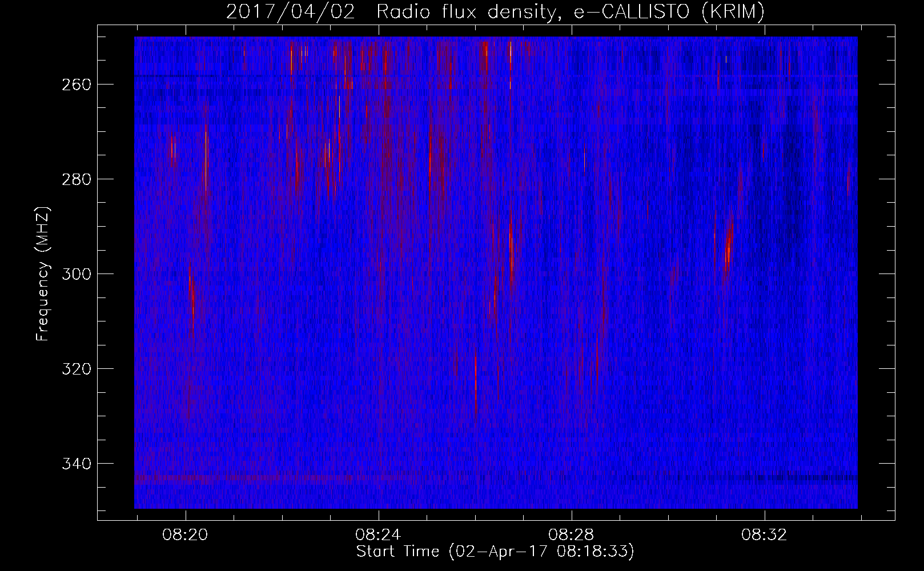Click the 08:24 time tick label
Viewport: 924px width, 571px height.
(379, 535)
